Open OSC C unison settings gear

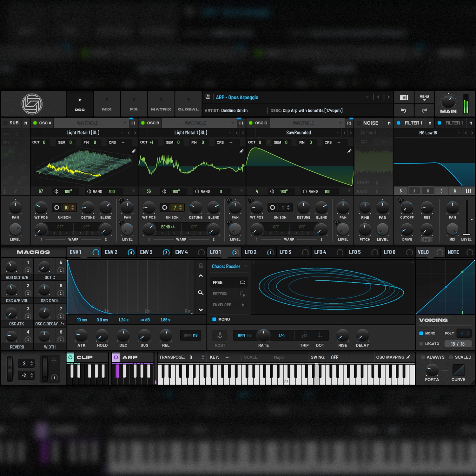(x=273, y=208)
